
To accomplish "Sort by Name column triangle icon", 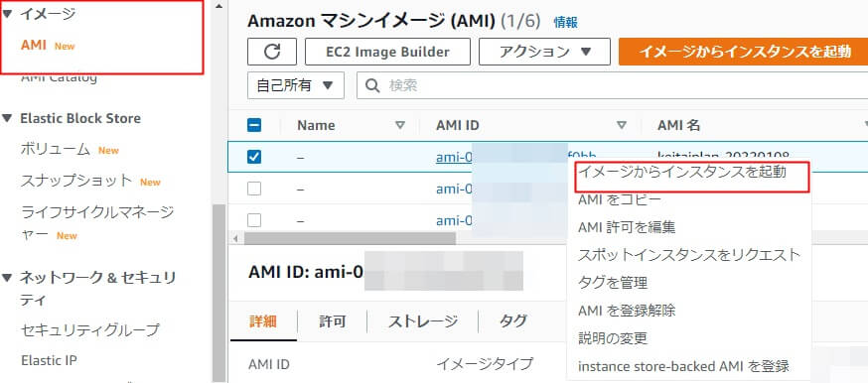I will pyautogui.click(x=400, y=125).
